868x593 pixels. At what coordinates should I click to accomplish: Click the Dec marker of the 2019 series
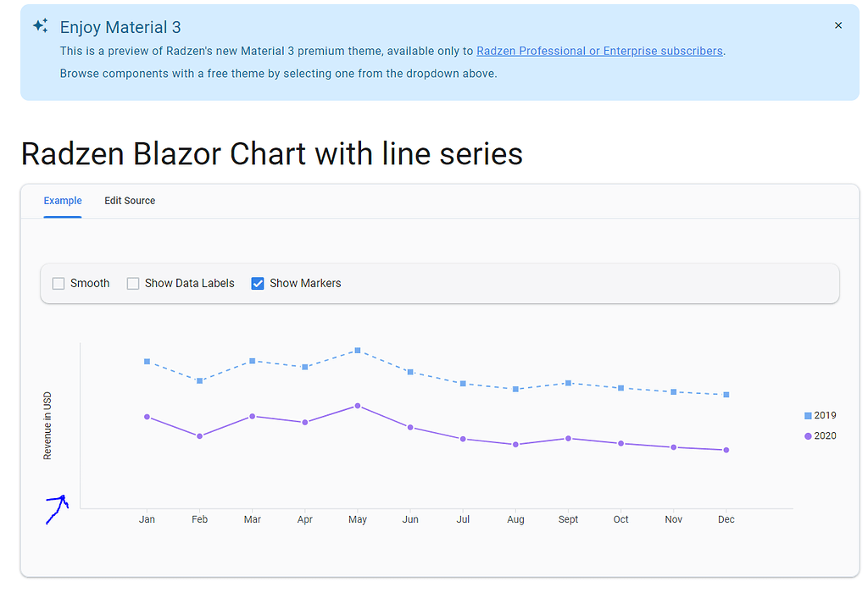(x=726, y=394)
